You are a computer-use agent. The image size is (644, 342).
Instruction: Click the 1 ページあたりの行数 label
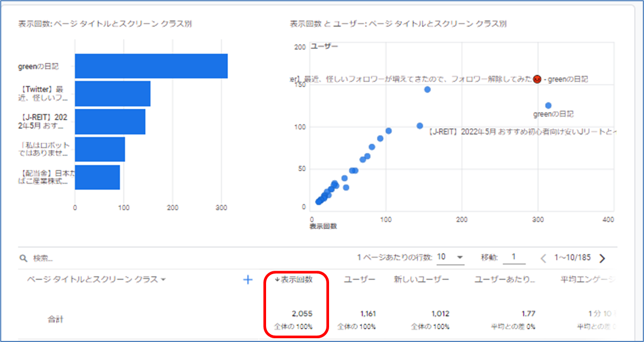pyautogui.click(x=395, y=258)
